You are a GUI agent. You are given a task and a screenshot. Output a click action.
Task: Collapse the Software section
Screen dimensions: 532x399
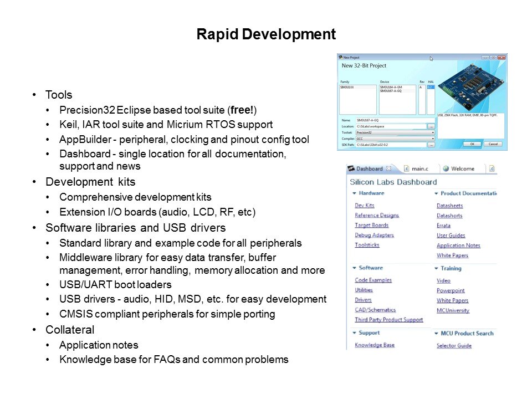[x=354, y=268]
